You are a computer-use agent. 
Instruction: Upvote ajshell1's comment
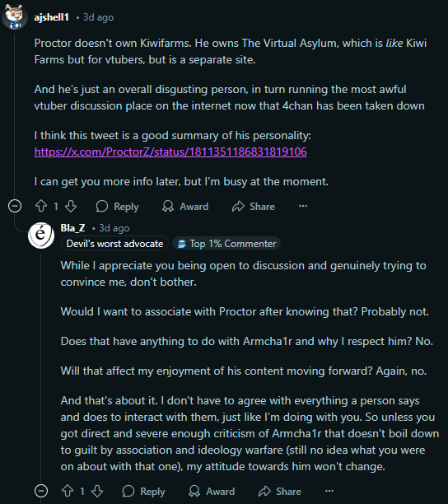41,206
